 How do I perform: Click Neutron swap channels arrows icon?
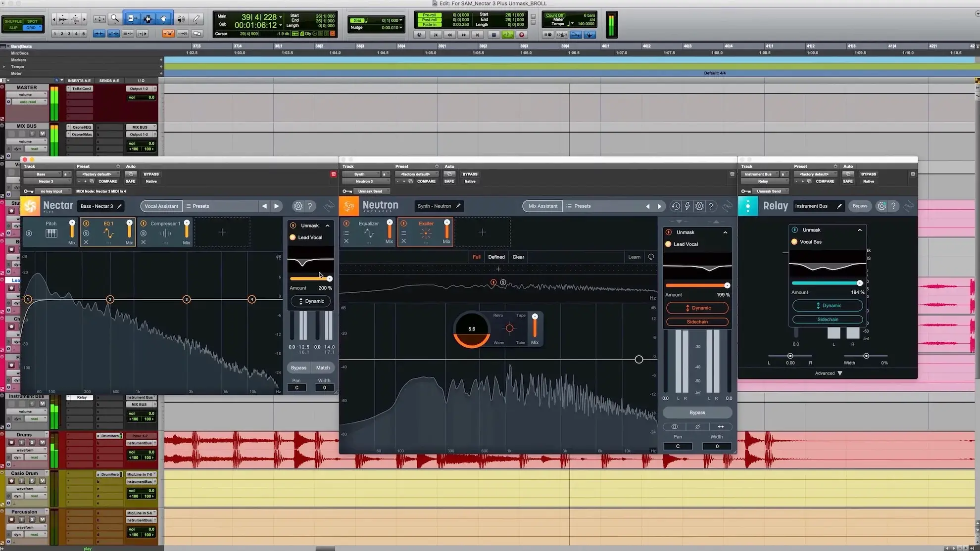[721, 426]
